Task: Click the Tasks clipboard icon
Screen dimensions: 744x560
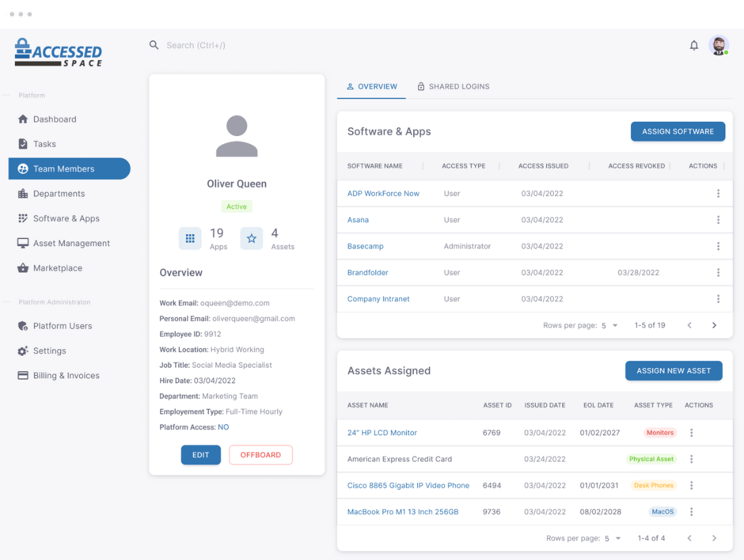Action: [x=23, y=144]
